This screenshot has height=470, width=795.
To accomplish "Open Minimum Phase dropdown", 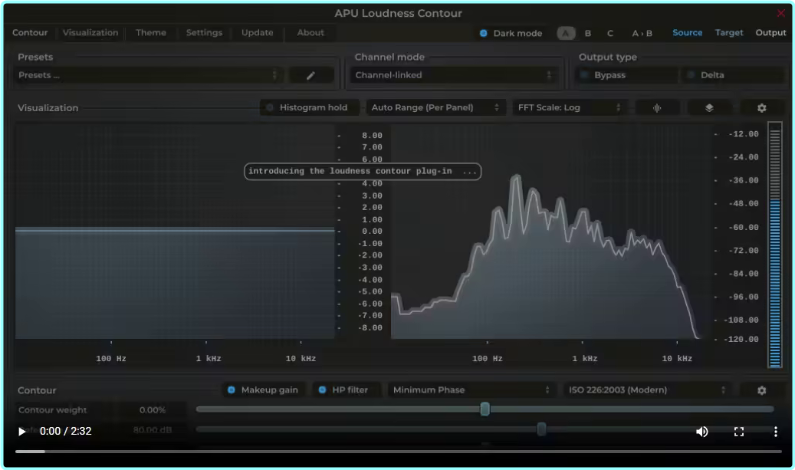I will [472, 390].
